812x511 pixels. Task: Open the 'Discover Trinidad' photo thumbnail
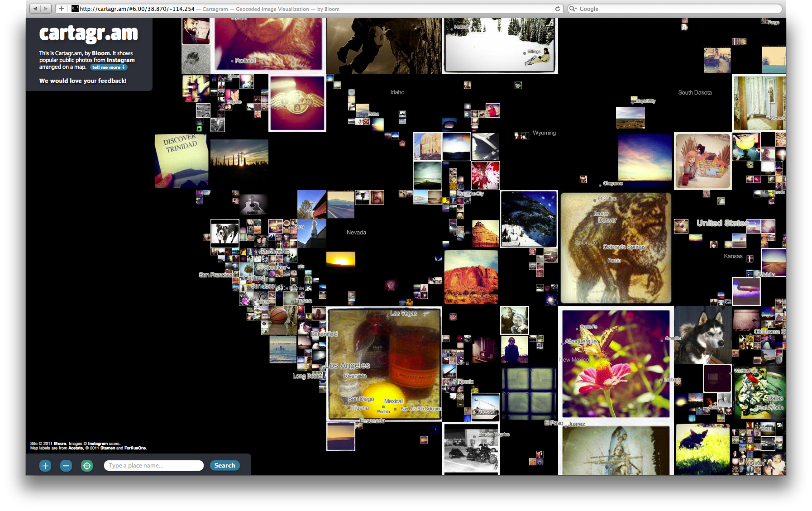(x=181, y=161)
